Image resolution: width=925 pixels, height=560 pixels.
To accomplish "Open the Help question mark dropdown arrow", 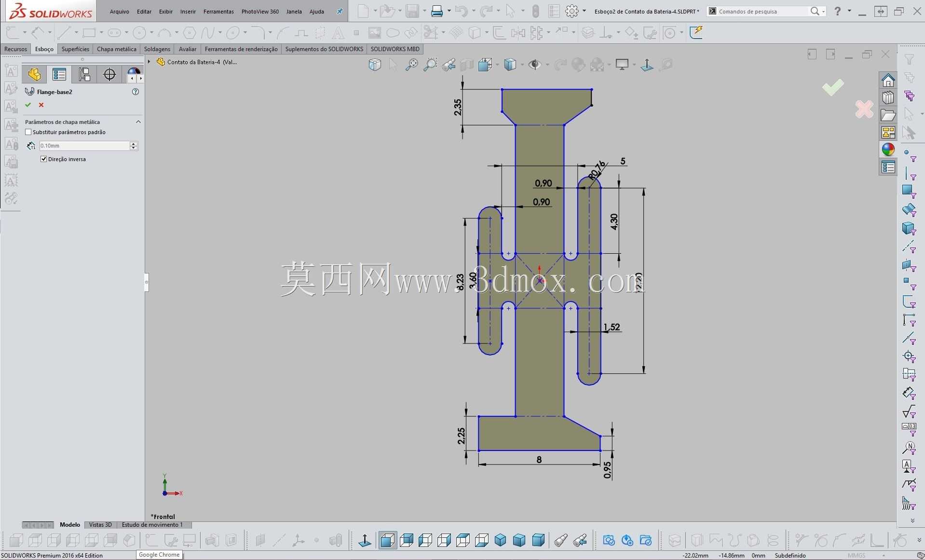I will [x=849, y=11].
